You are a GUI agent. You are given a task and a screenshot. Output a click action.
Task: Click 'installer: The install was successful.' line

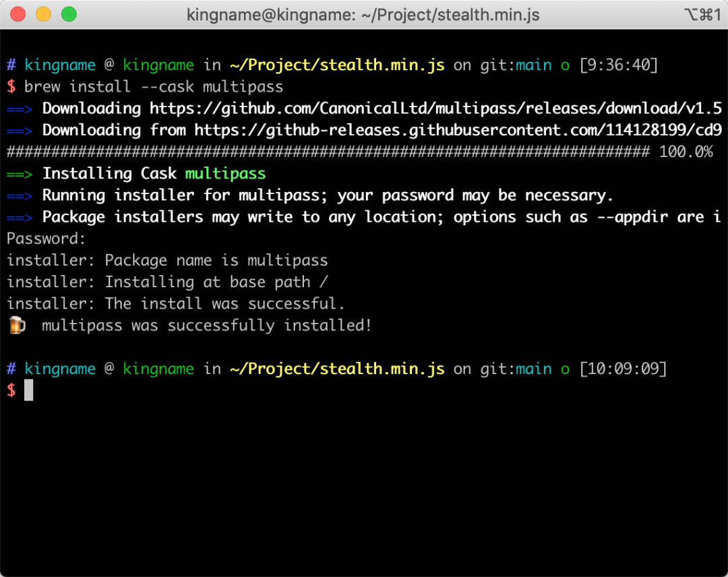[x=175, y=303]
